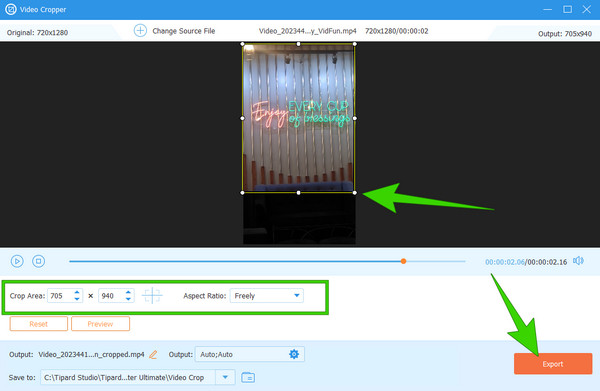Click the center crop crosshair icon

click(152, 295)
